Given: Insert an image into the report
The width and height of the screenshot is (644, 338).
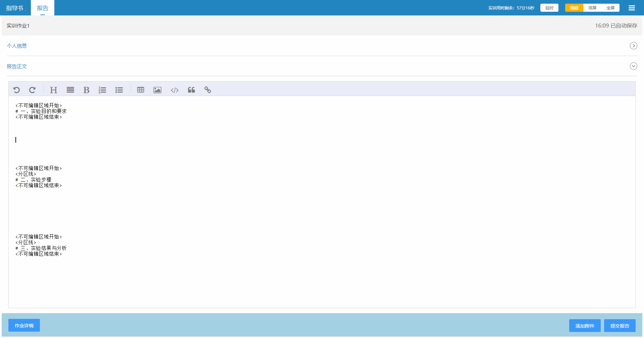Looking at the screenshot, I should (157, 90).
